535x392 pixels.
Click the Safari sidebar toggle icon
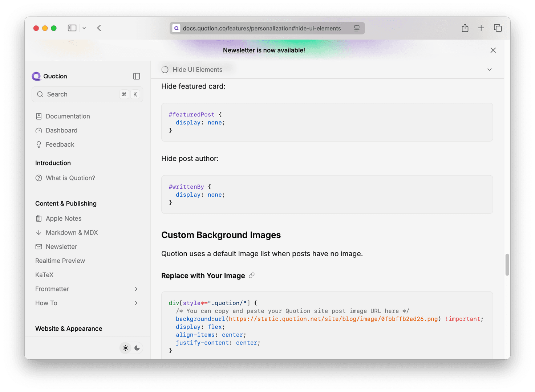(x=72, y=28)
